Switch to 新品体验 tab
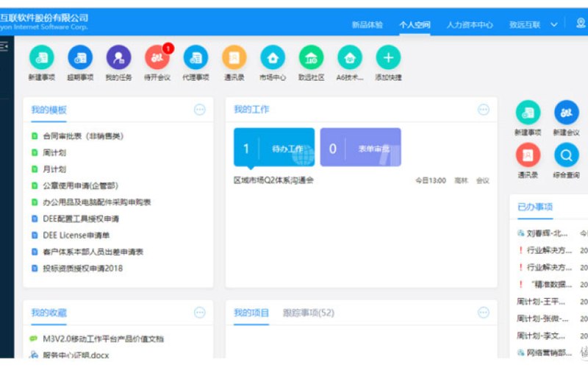This screenshot has width=588, height=368. 367,25
